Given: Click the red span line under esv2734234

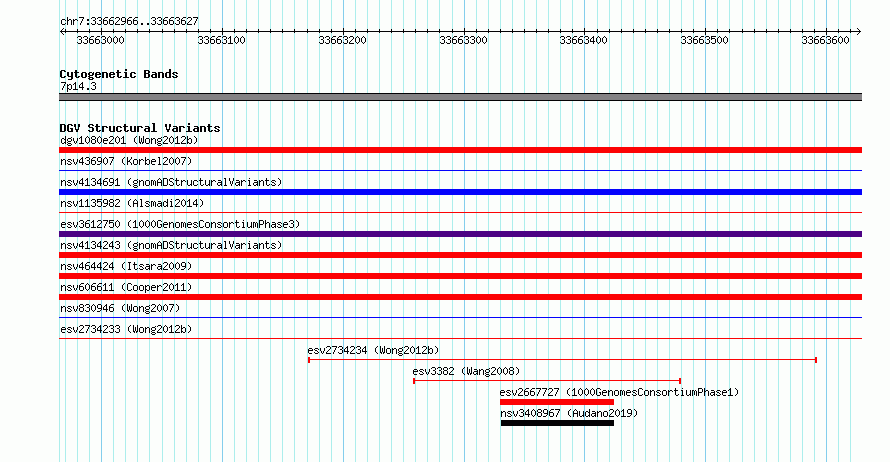Looking at the screenshot, I should [562, 360].
